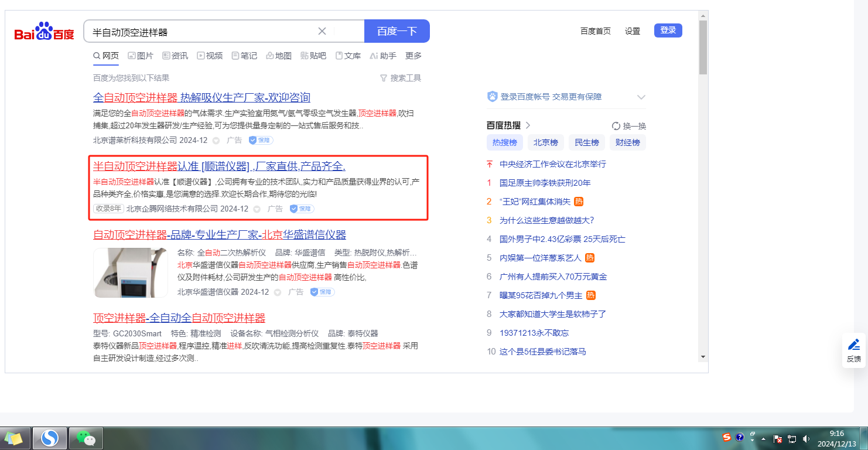This screenshot has width=868, height=450.
Task: Clear the search box with X icon
Action: point(322,31)
